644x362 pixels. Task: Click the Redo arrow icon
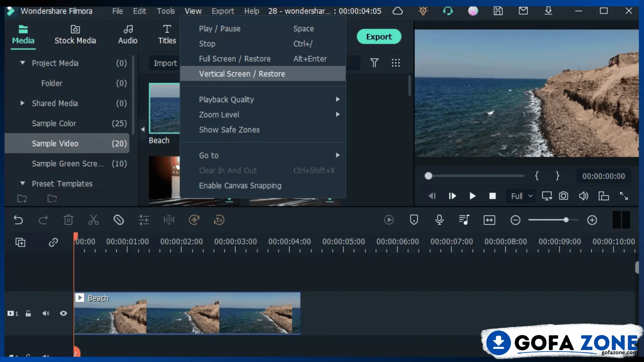click(43, 220)
